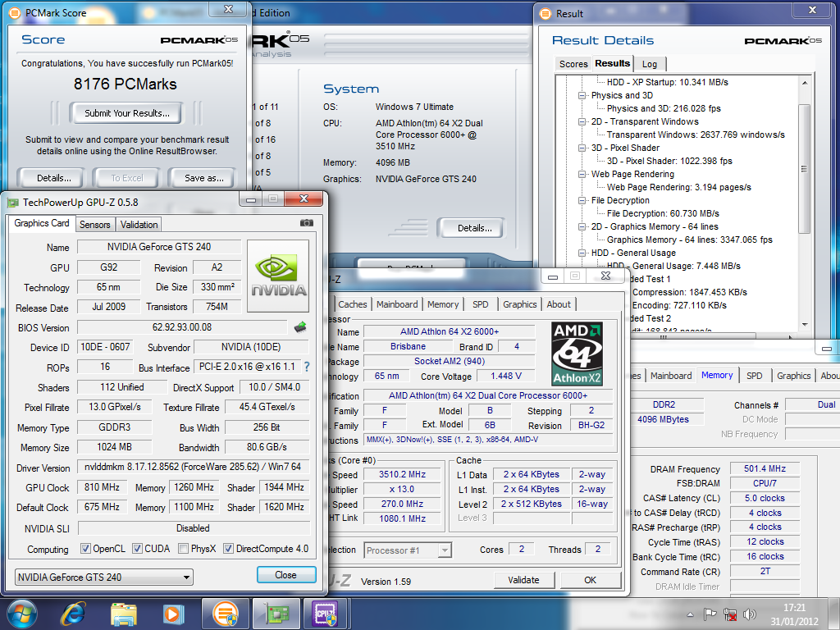Collapse the Web Page Rendering node
840x630 pixels.
582,174
